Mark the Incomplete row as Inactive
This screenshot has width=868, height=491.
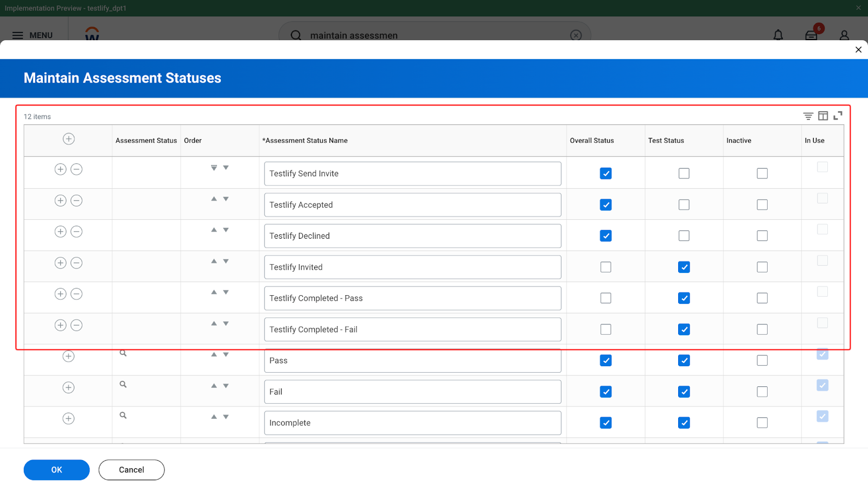coord(762,423)
